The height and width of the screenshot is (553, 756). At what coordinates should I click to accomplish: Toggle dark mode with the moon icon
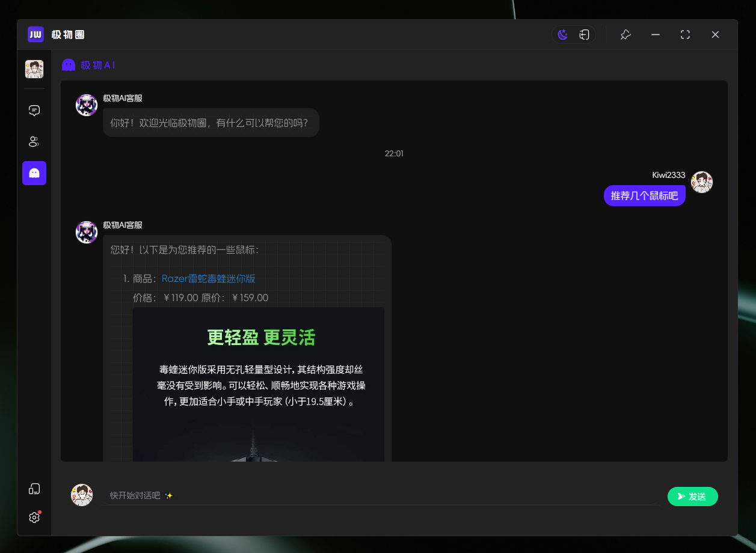563,35
